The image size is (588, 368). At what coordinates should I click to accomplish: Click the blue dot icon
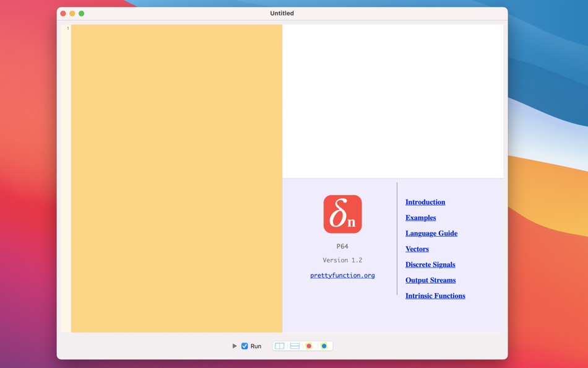point(324,346)
